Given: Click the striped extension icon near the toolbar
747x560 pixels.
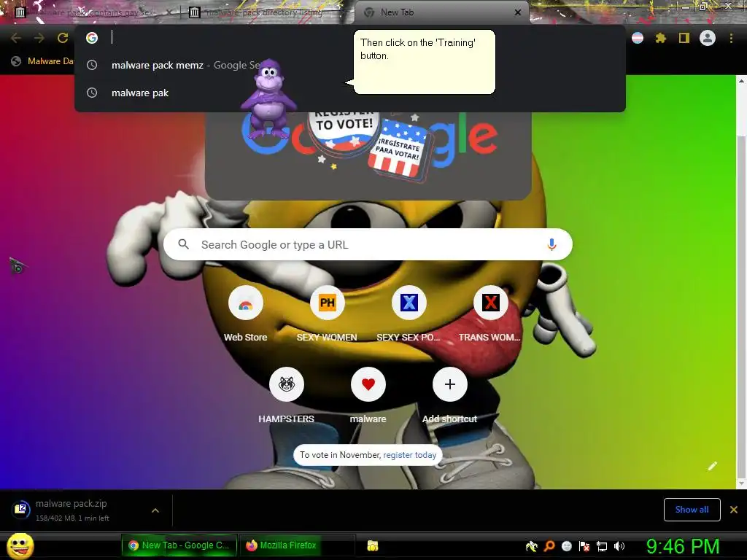Looking at the screenshot, I should [x=638, y=38].
